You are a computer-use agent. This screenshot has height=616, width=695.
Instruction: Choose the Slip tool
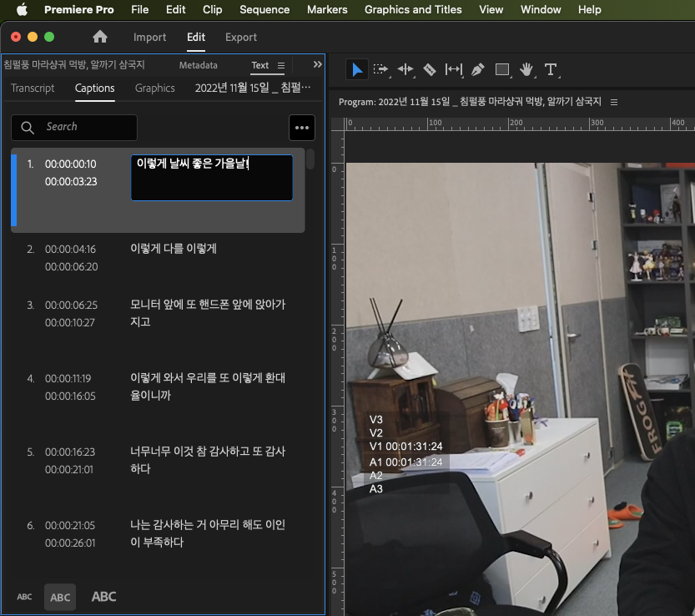(453, 69)
